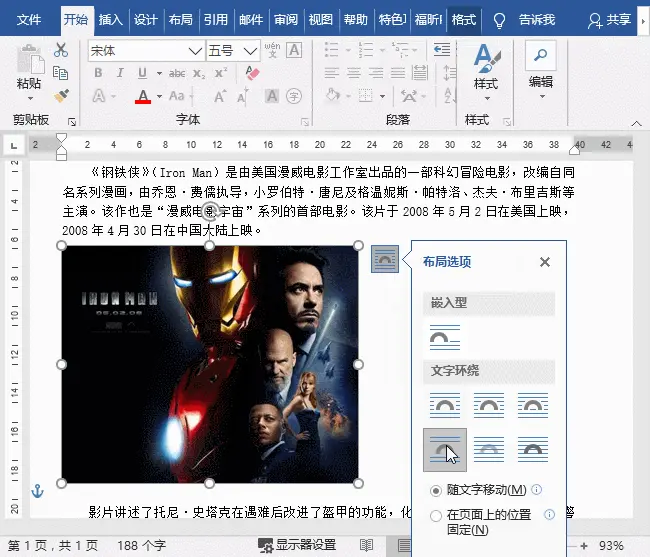The image size is (650, 557).
Task: Open the 文件 File tab
Action: coord(29,19)
